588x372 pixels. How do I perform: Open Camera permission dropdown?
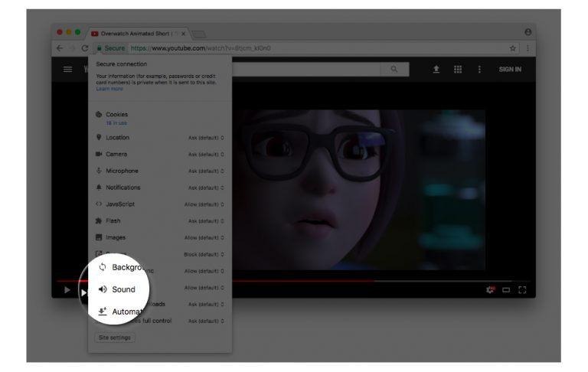pos(206,155)
